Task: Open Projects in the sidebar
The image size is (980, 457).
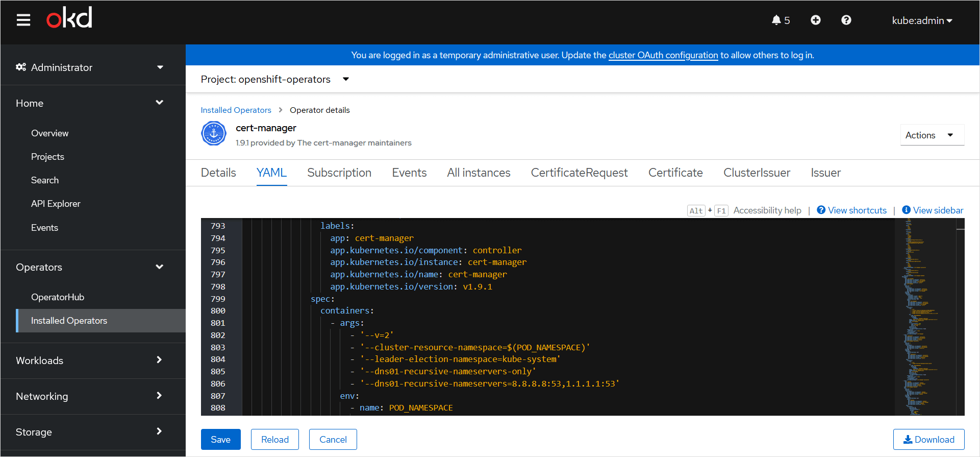Action: pyautogui.click(x=47, y=157)
